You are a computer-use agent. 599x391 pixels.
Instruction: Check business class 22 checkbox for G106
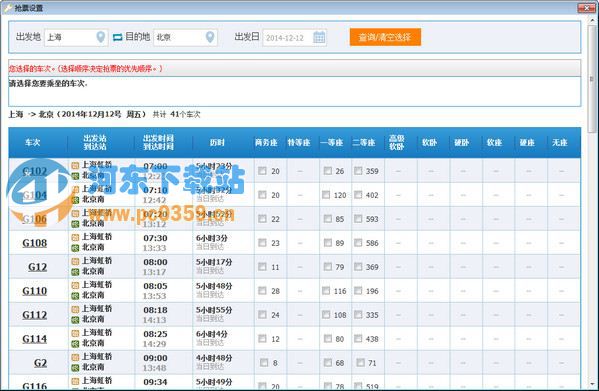tap(262, 219)
